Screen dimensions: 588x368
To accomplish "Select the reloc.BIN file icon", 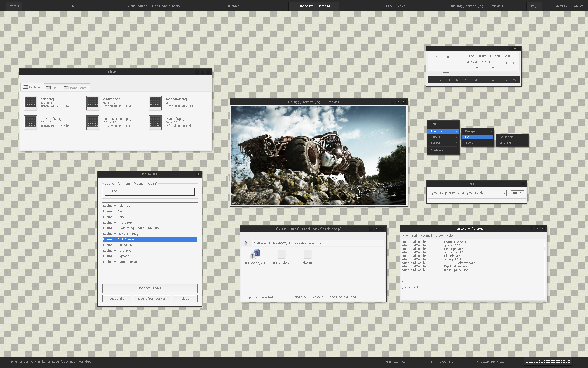I will pos(307,254).
